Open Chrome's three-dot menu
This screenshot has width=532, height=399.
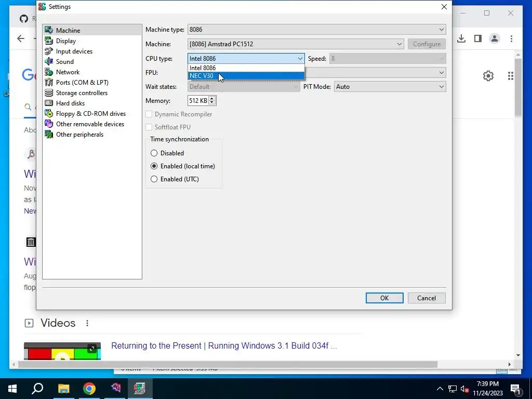coord(511,38)
